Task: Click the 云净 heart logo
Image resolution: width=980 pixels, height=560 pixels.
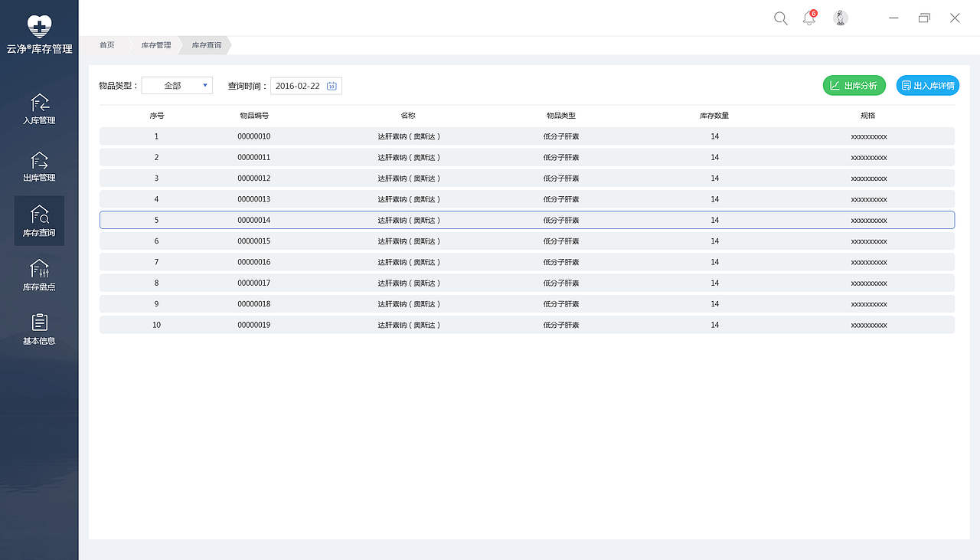Action: pos(39,27)
